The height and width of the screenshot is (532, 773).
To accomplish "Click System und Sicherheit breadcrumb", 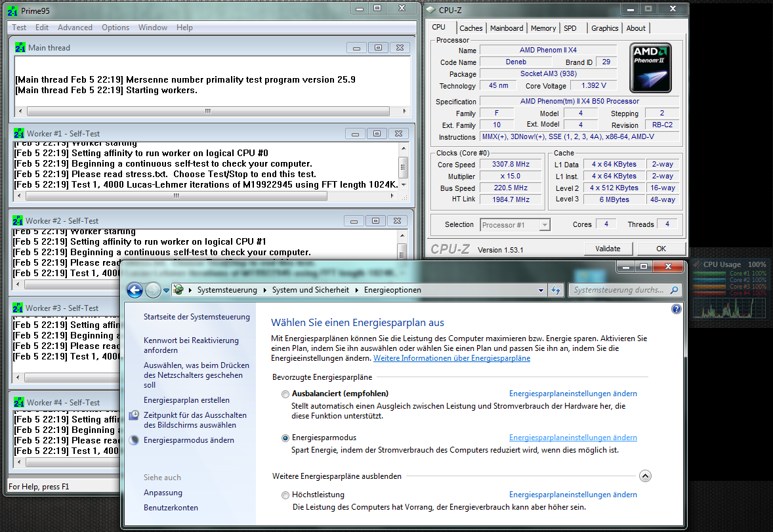I will (310, 290).
